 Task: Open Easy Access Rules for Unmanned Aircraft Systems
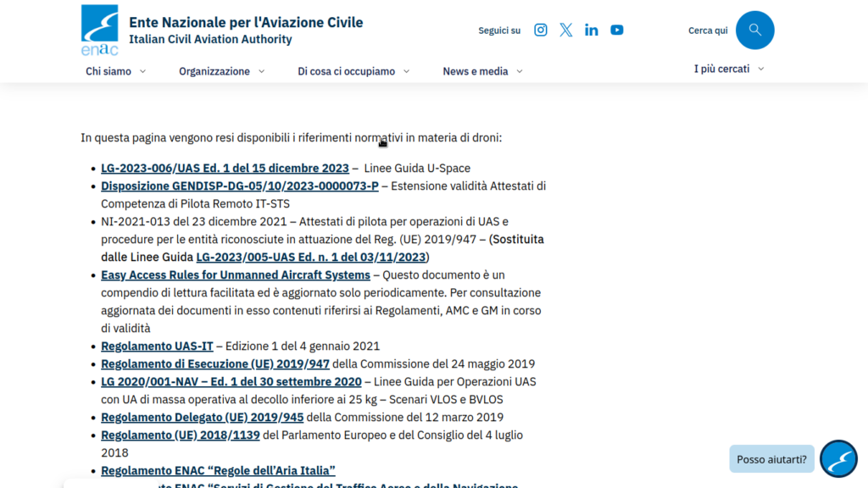click(x=236, y=275)
